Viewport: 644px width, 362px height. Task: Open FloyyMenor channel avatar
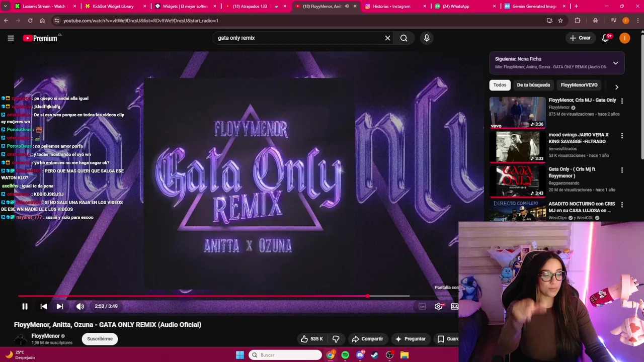click(x=20, y=339)
